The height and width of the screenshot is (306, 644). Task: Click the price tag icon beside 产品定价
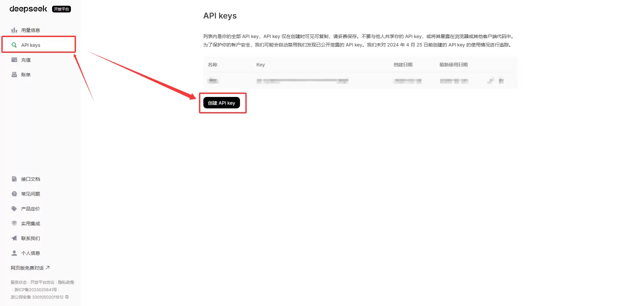[14, 208]
